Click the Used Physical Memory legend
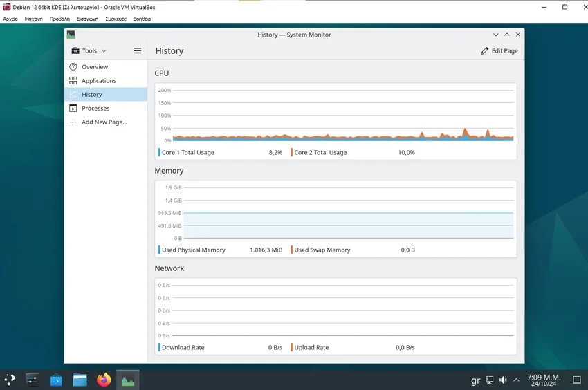Image resolution: width=588 pixels, height=390 pixels. (x=193, y=250)
